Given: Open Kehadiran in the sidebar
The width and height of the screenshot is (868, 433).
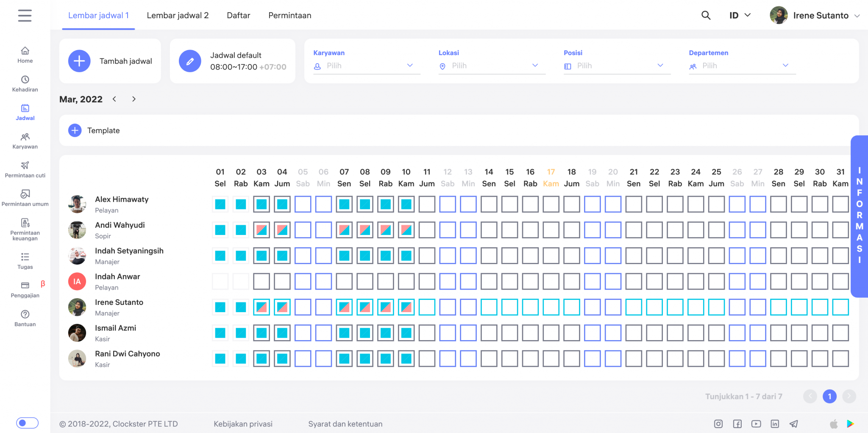Looking at the screenshot, I should (x=25, y=84).
